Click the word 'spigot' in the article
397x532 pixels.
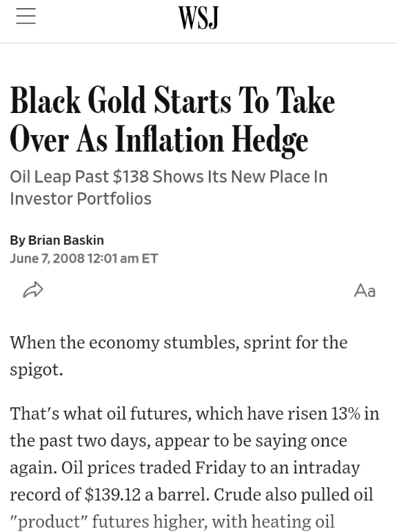pos(33,369)
